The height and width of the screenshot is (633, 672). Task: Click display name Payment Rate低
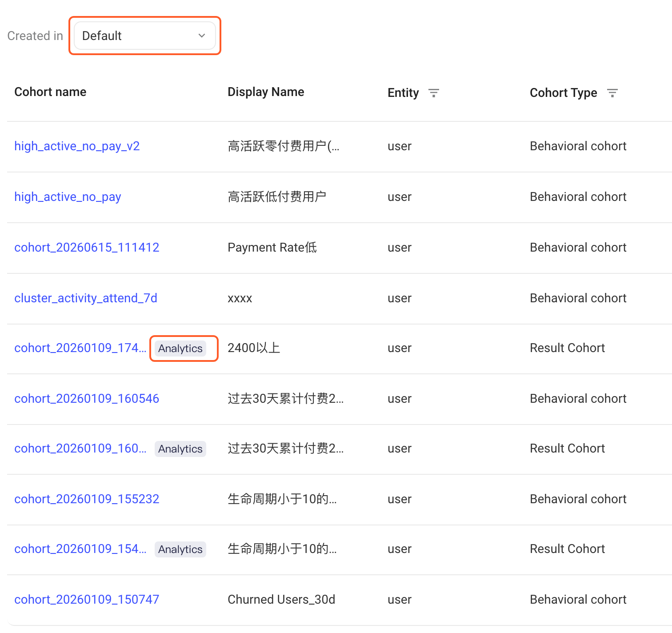point(272,247)
